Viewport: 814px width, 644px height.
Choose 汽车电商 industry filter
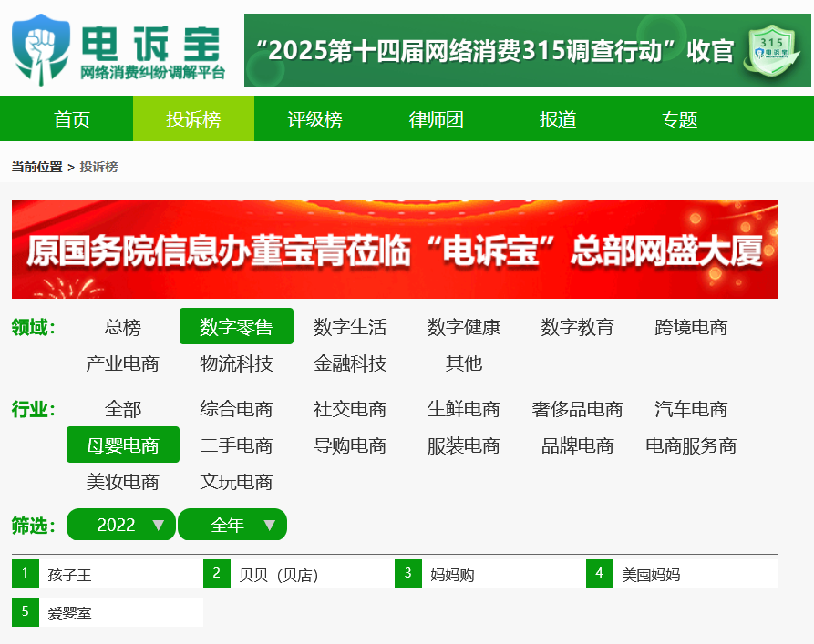point(691,409)
